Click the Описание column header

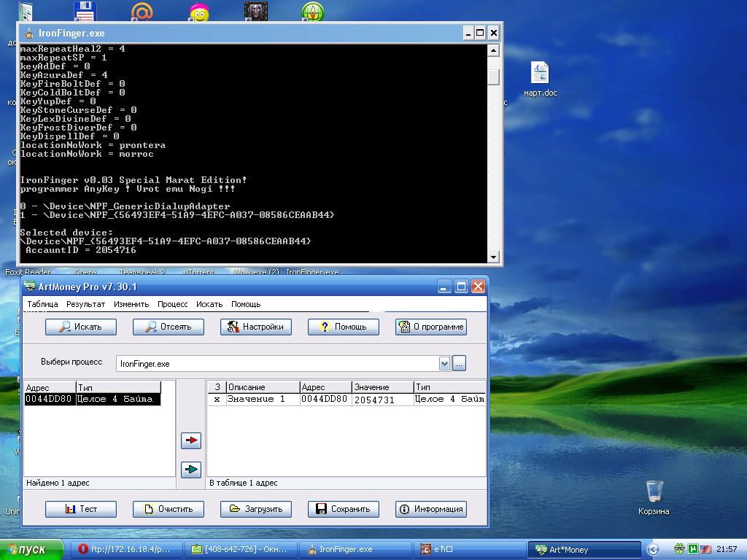[263, 387]
